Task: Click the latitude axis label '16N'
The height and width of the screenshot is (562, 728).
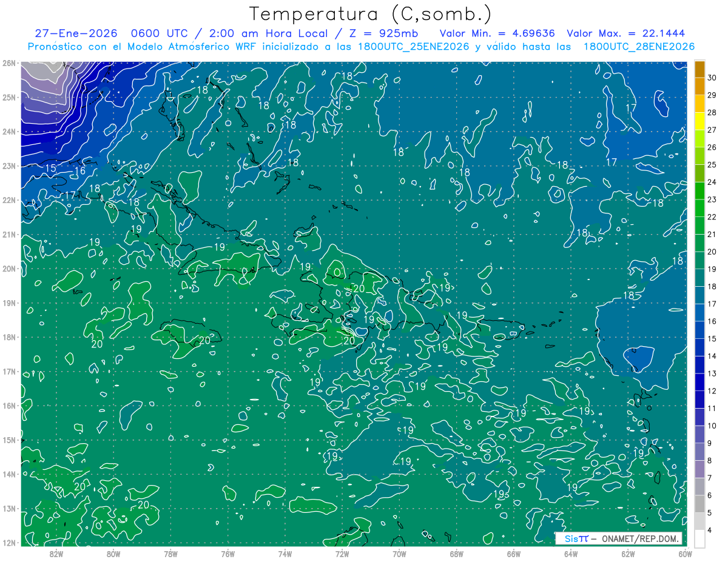Action: click(9, 406)
